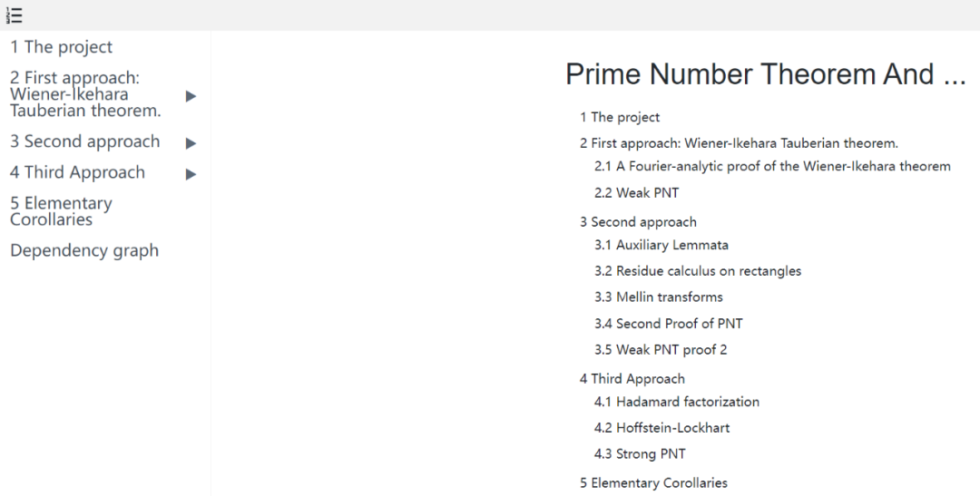Screen dimensions: 980x496
Task: Expand Second approach arrow in sidebar
Action: tap(191, 142)
